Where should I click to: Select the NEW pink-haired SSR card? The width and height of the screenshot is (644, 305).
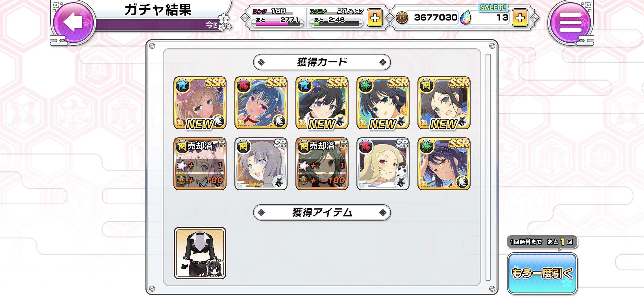tap(200, 103)
